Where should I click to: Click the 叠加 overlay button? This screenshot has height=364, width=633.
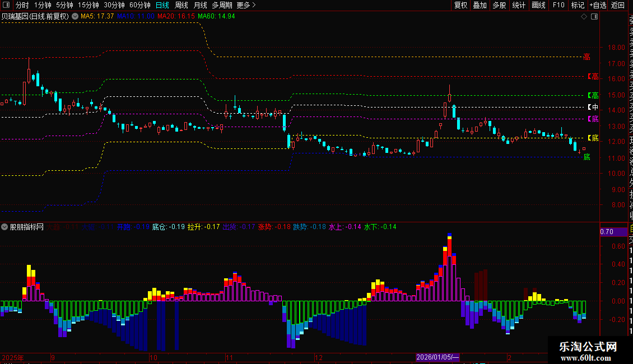[x=480, y=5]
